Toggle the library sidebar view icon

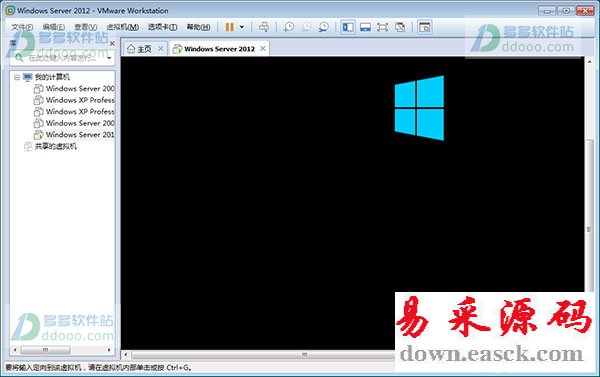coord(348,27)
